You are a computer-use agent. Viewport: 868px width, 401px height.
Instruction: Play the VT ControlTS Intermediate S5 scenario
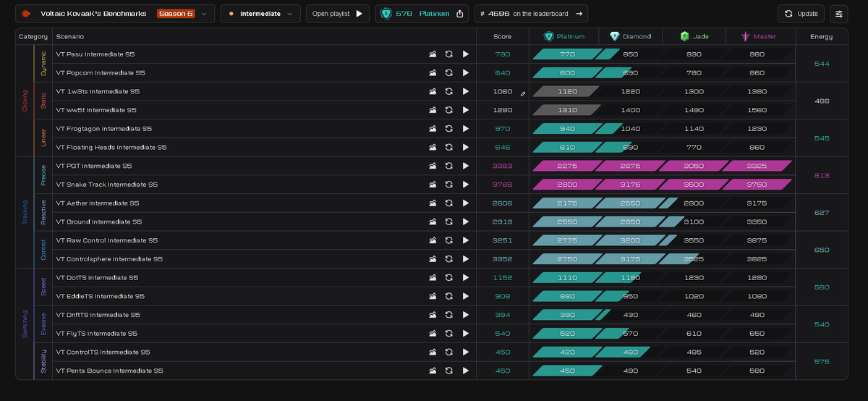pyautogui.click(x=466, y=352)
